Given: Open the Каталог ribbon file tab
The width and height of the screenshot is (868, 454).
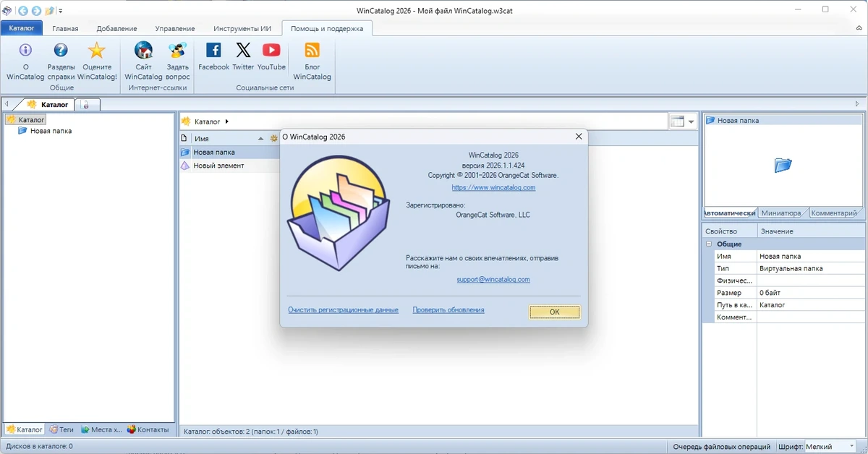Looking at the screenshot, I should pos(22,28).
